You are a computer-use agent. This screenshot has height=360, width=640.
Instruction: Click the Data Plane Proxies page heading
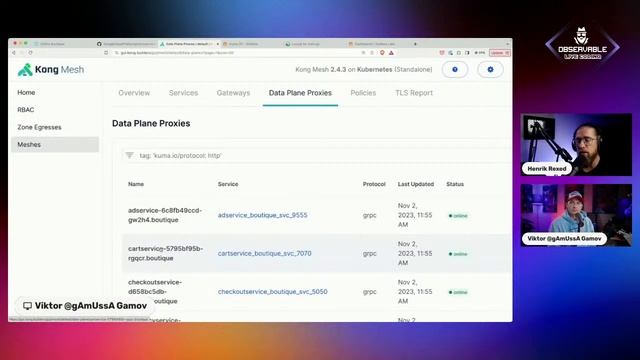(x=151, y=123)
